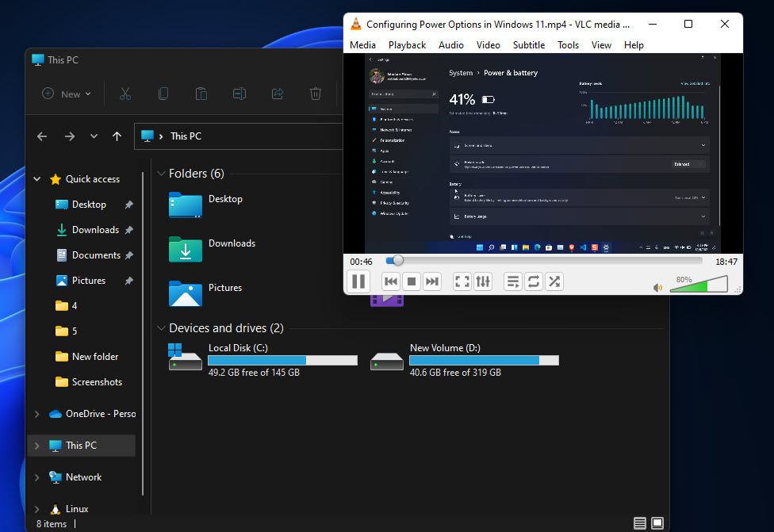The image size is (774, 532).
Task: Toggle the VLC playlist view
Action: point(513,281)
